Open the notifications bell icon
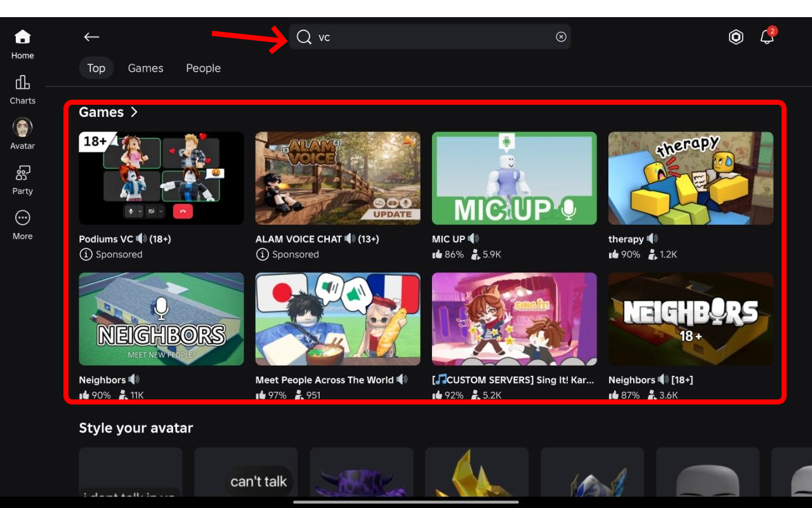This screenshot has width=812, height=508. pyautogui.click(x=767, y=37)
